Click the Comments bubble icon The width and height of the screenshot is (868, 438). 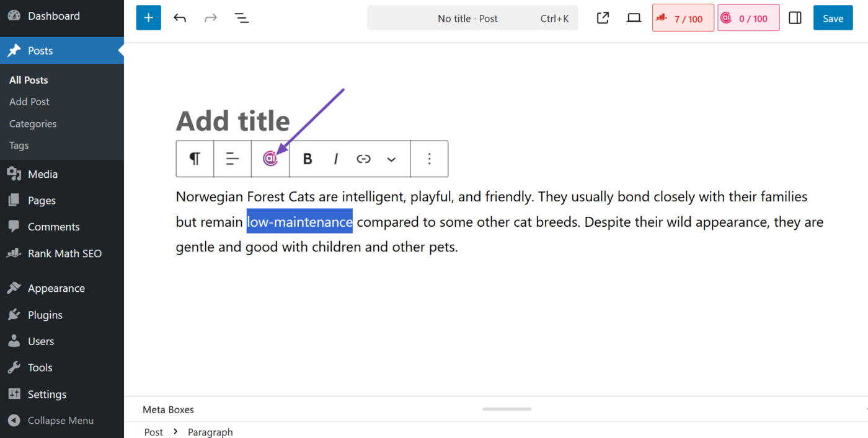pos(14,227)
